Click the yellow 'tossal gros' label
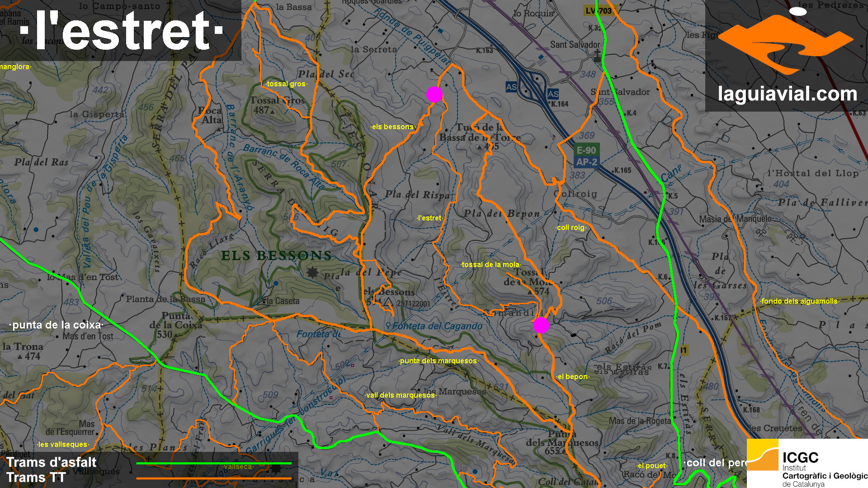This screenshot has width=868, height=488. tap(287, 84)
